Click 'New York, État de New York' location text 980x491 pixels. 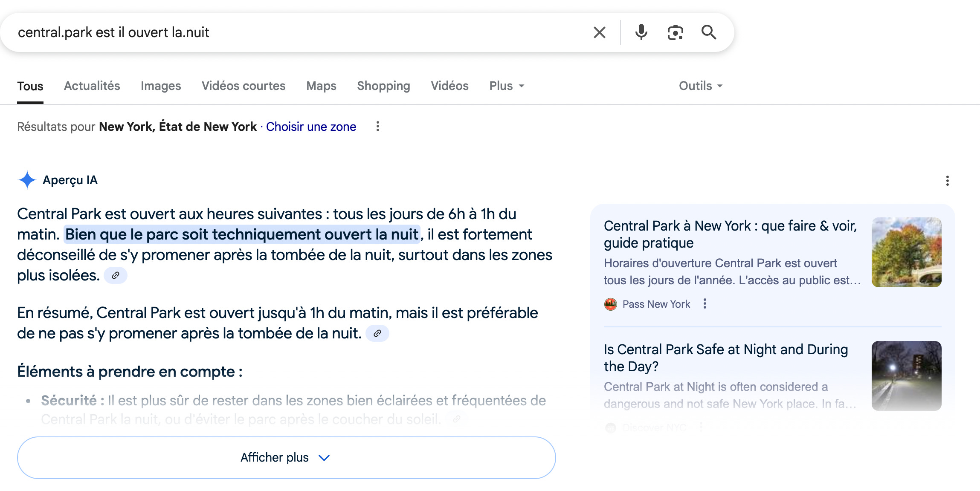[178, 127]
